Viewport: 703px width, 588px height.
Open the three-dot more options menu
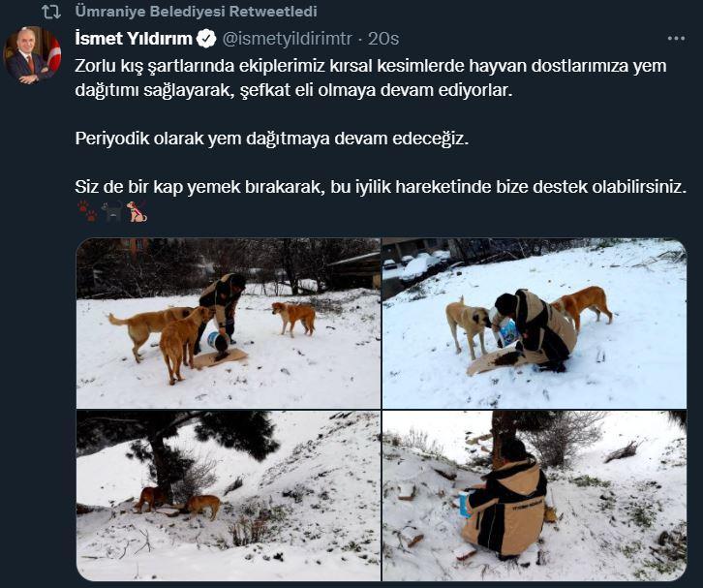coord(676,39)
